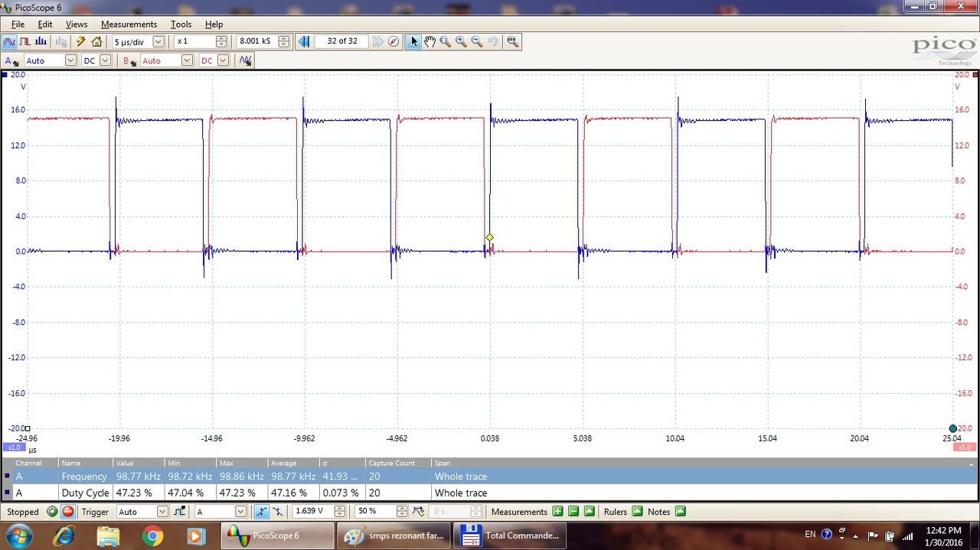Click Channel B red axis scale button
The height and width of the screenshot is (550, 980).
coord(965,447)
